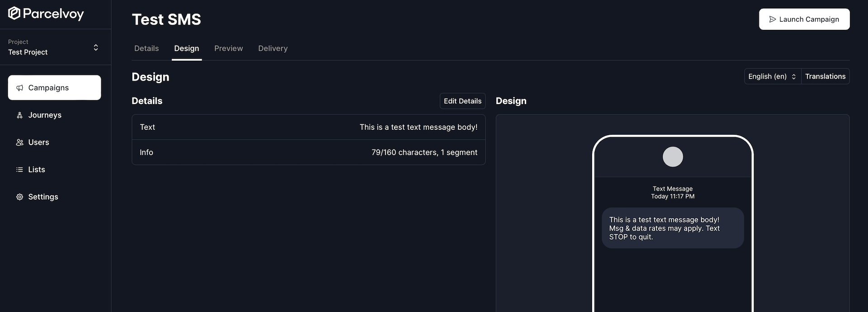Open the Translations button
The width and height of the screenshot is (868, 312).
click(x=825, y=76)
